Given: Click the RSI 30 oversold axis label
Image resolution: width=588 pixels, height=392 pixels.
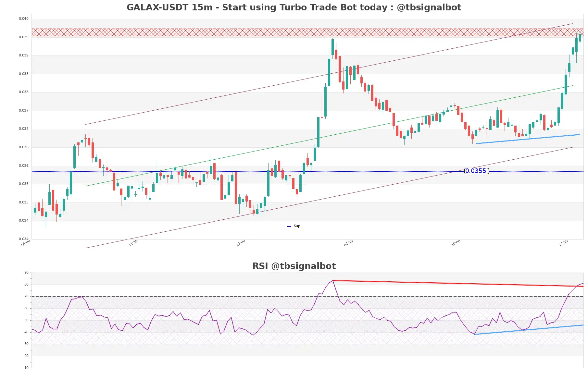Looking at the screenshot, I should tap(26, 344).
